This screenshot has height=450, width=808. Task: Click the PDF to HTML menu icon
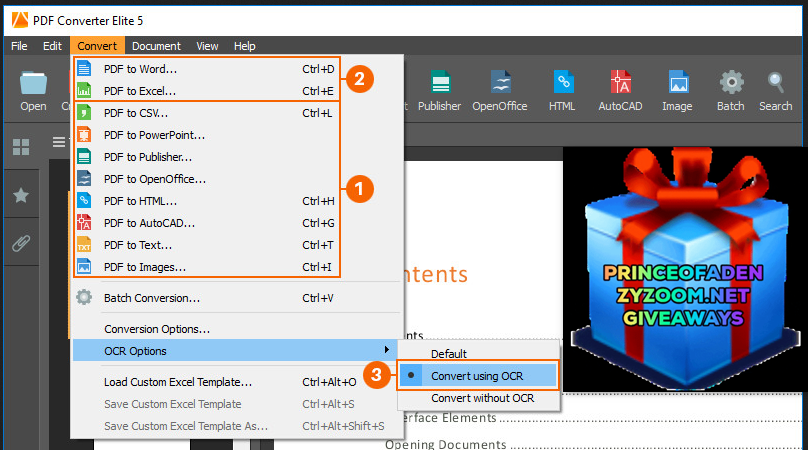point(84,201)
